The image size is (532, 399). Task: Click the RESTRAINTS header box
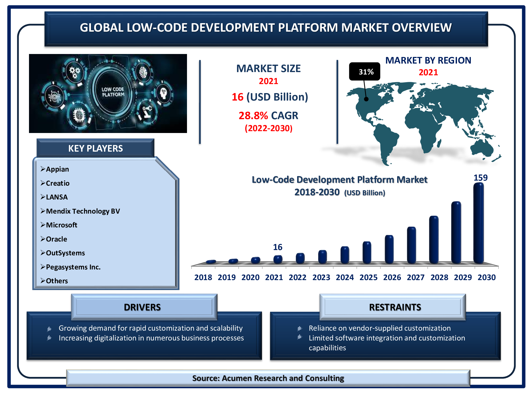(x=393, y=307)
